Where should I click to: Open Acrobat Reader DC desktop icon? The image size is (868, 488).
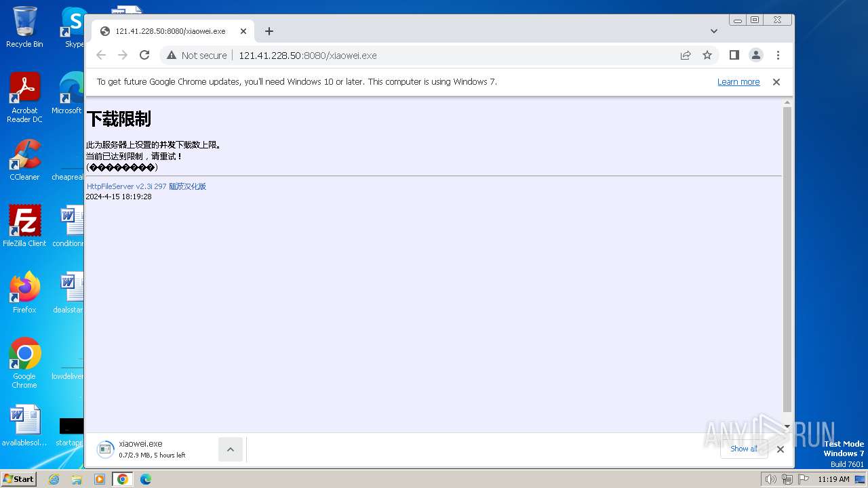pos(24,98)
